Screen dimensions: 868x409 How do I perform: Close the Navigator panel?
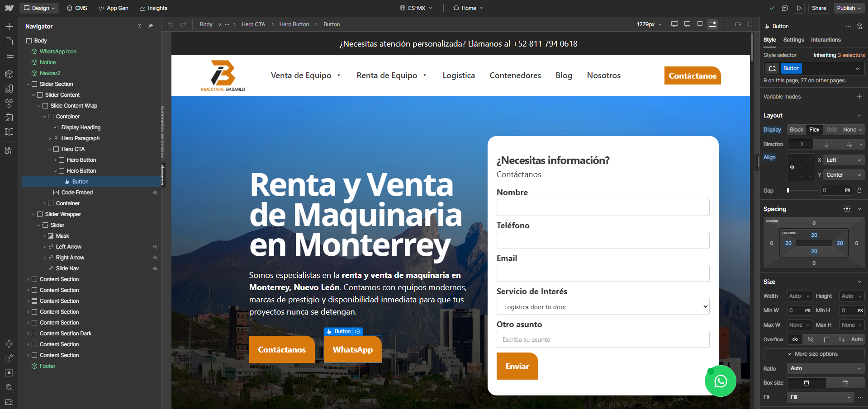click(139, 26)
